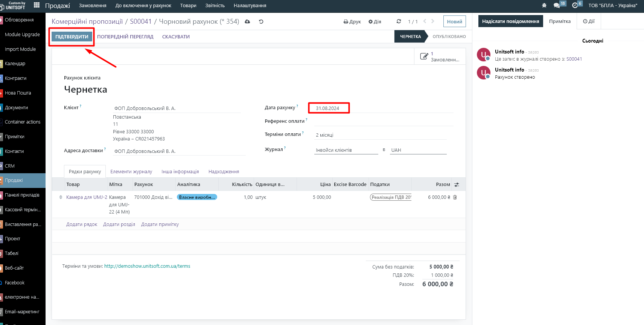Open the conversations chat icon
Image resolution: width=644 pixels, height=325 pixels.
pyautogui.click(x=557, y=5)
